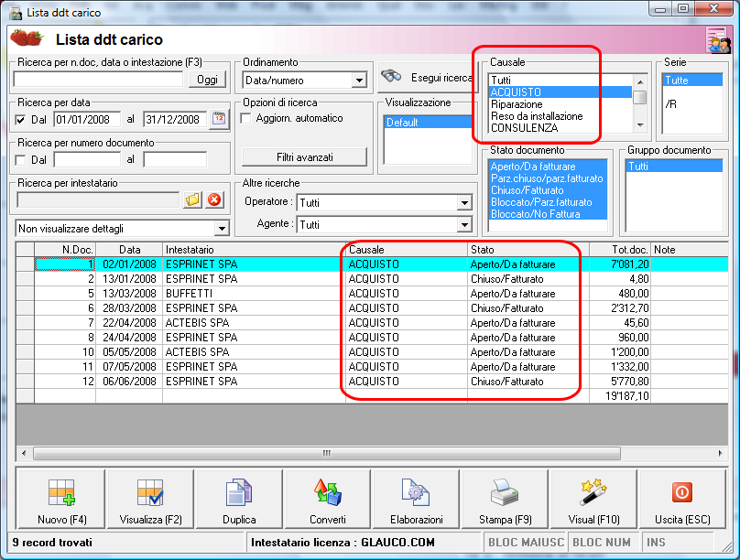This screenshot has width=740, height=560.
Task: Open Visual (F10) wizard
Action: point(593,499)
